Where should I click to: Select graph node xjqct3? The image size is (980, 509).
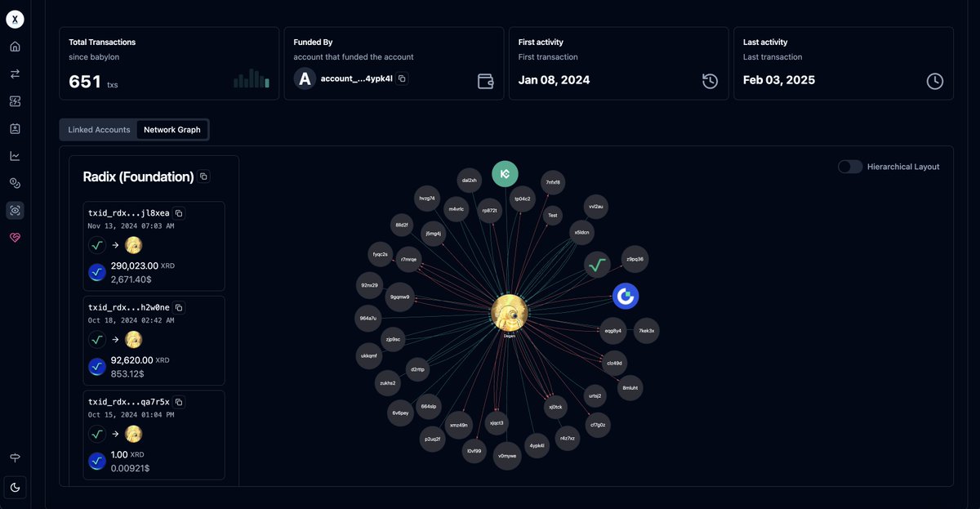coord(497,422)
